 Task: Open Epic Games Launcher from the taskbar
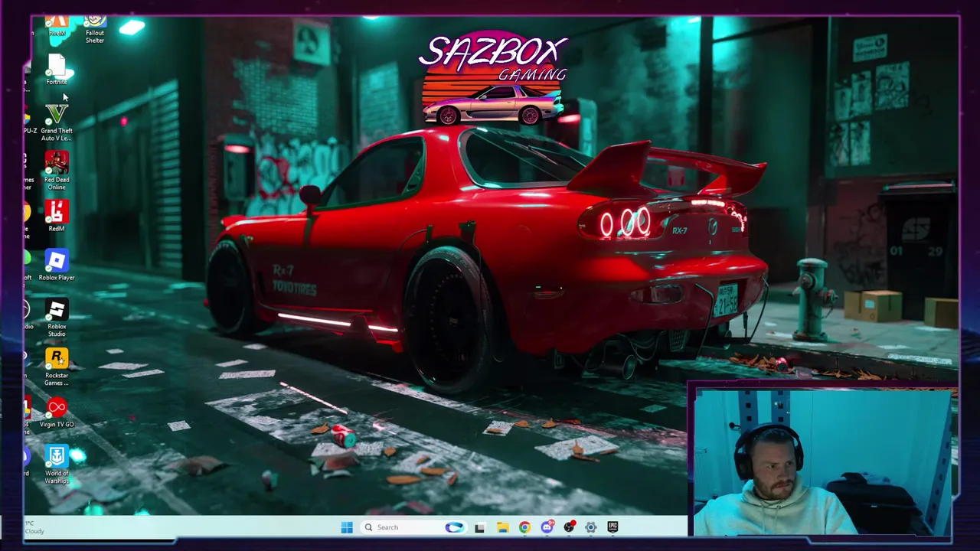[x=612, y=527]
